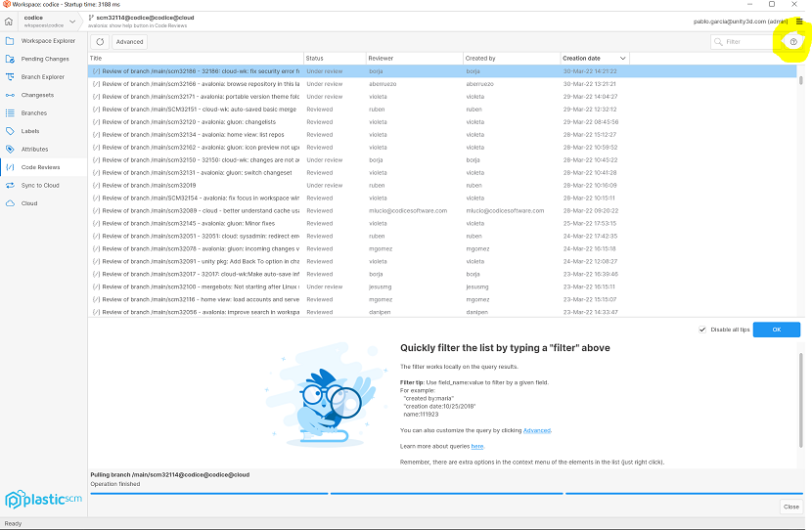Click creation date 29-Mar-22 12:32:12 cell
Viewport: 812px width, 530px height.
point(590,110)
